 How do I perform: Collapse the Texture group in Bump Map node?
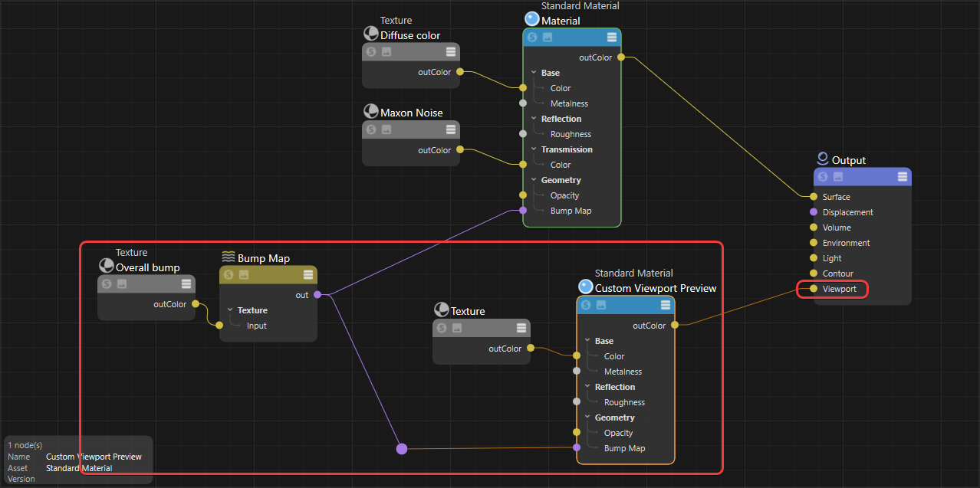(230, 310)
